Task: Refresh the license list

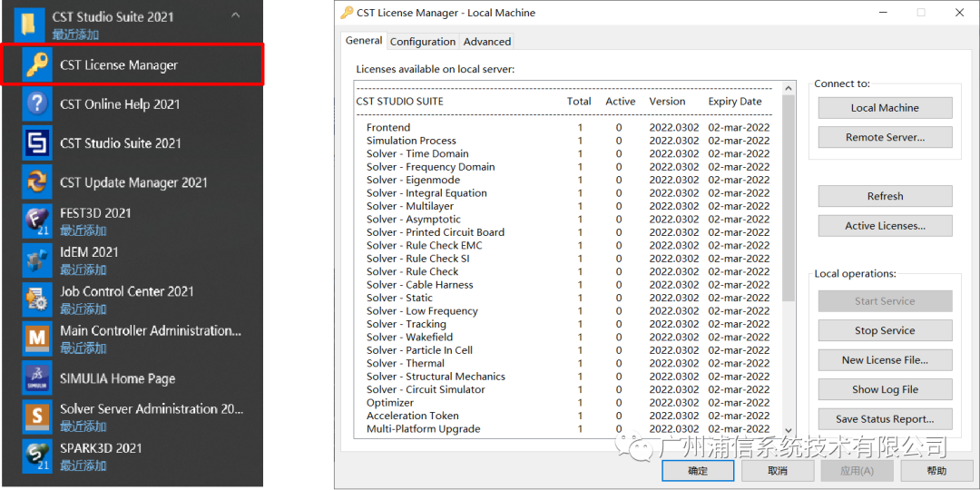Action: pos(885,196)
